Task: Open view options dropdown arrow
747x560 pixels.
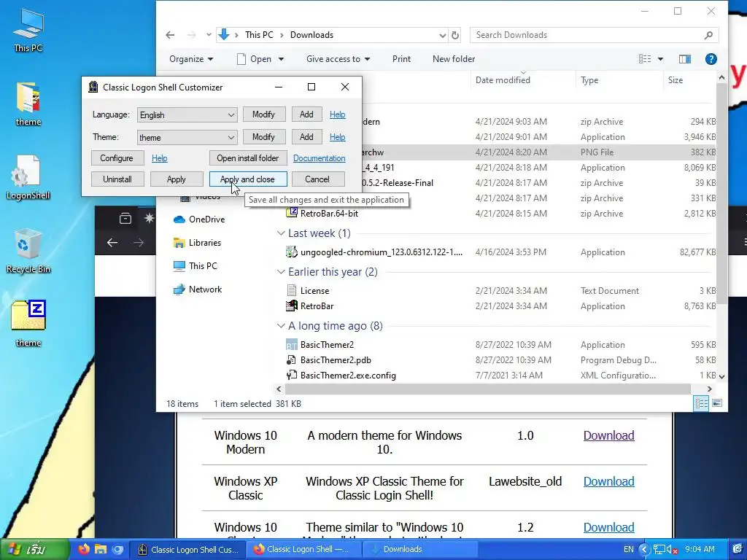Action: pyautogui.click(x=660, y=59)
